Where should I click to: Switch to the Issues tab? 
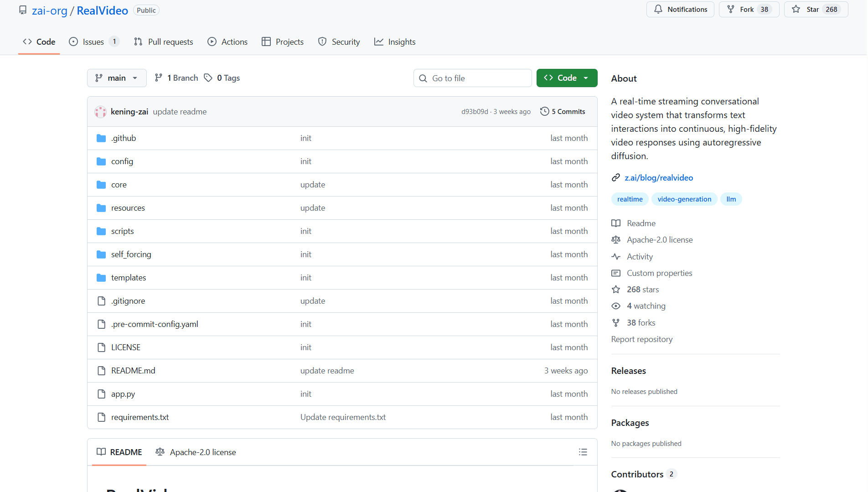[x=93, y=42]
